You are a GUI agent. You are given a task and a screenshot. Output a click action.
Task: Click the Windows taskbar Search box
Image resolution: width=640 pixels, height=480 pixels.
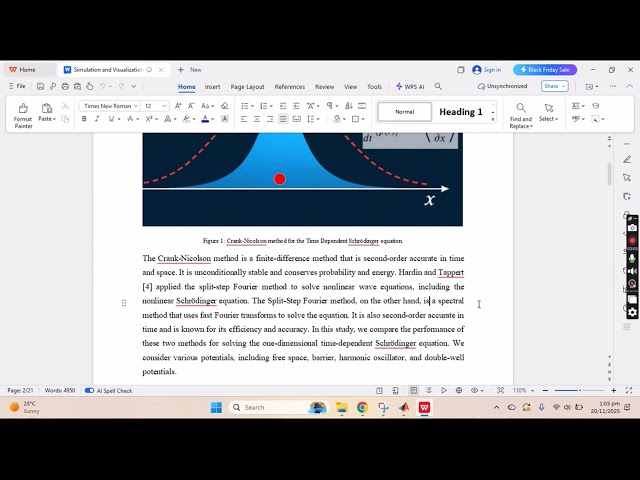point(278,407)
